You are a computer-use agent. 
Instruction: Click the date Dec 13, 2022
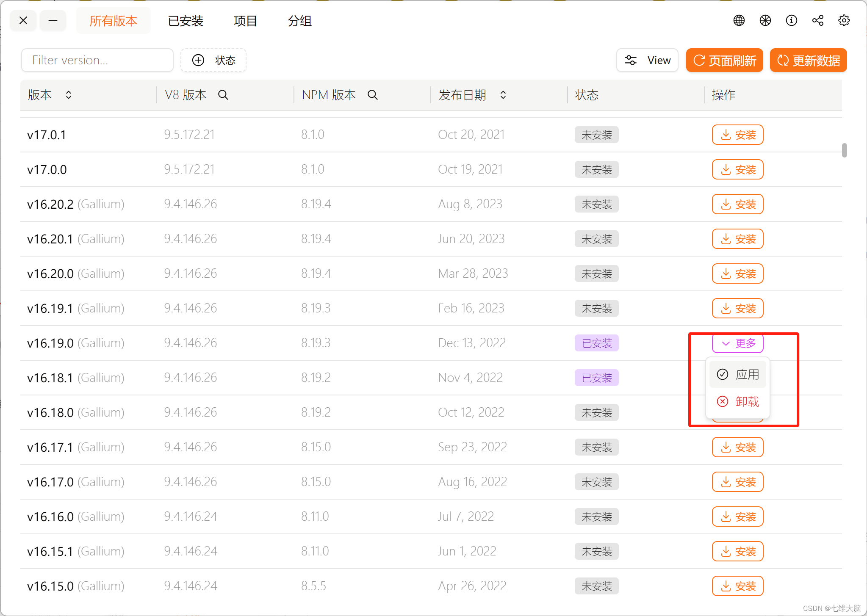coord(472,343)
